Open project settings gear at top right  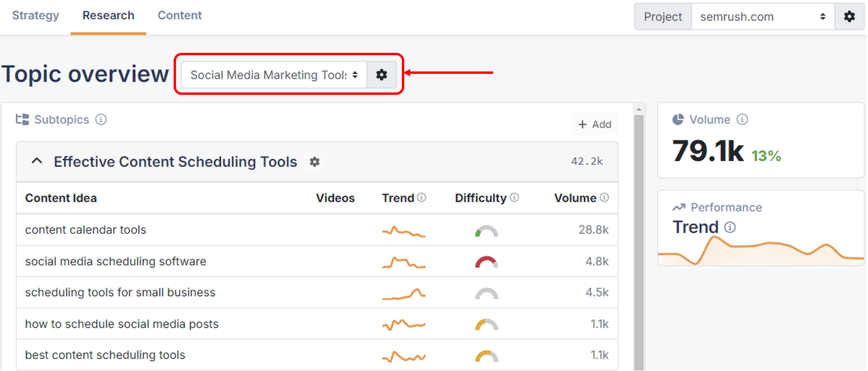(x=849, y=16)
